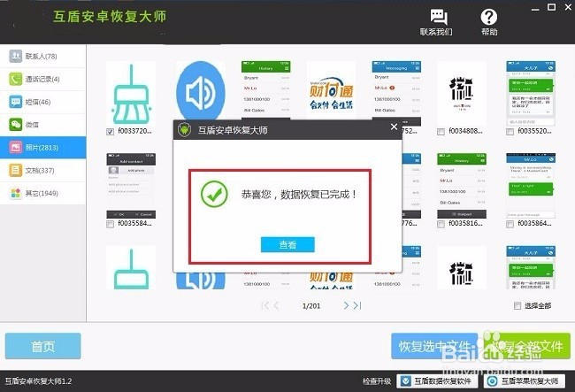
Task: Select the 联系人(78) sidebar item
Action: [43, 56]
